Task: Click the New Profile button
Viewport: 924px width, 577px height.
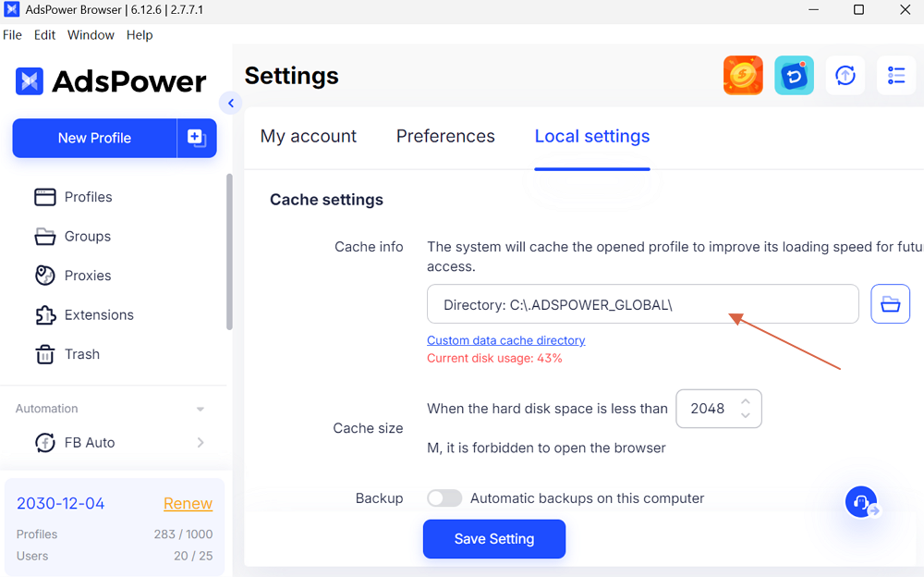Action: [x=94, y=138]
